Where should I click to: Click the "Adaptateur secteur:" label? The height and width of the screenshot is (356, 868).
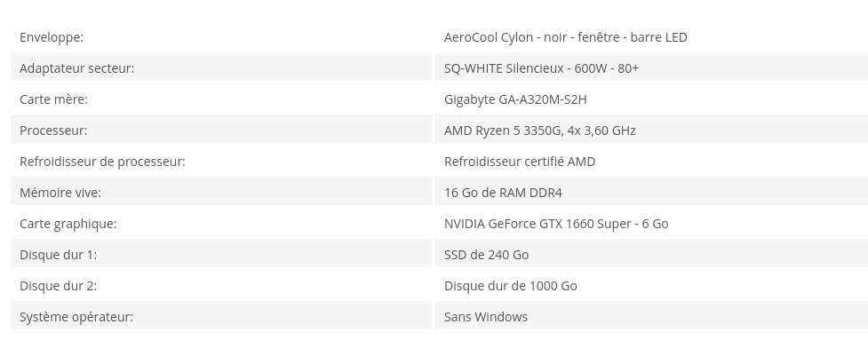[x=76, y=68]
